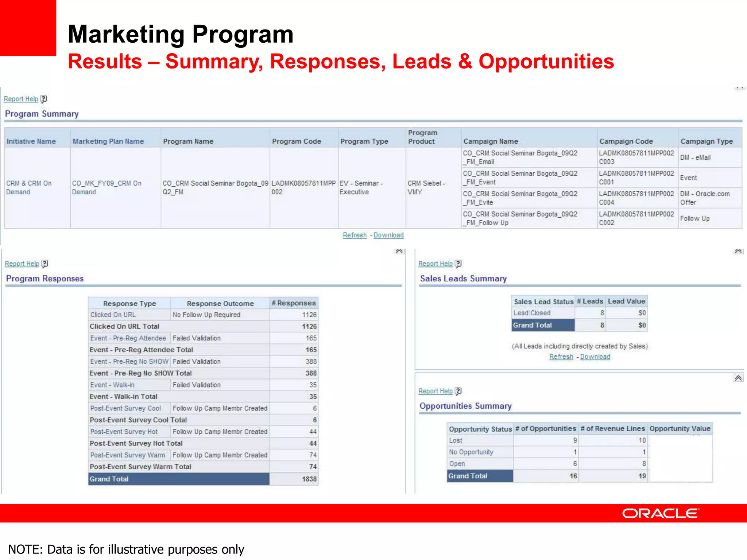
Task: Open Report Help link for Program Summary
Action: [21, 99]
